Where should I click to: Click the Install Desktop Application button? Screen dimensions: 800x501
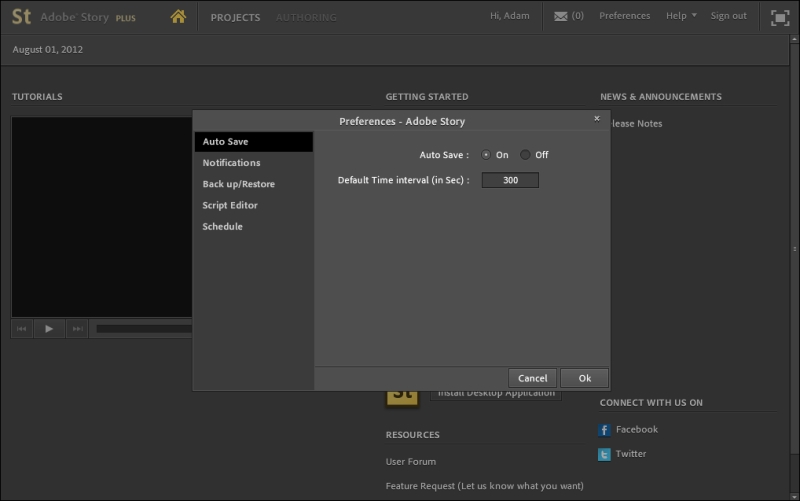coord(496,395)
